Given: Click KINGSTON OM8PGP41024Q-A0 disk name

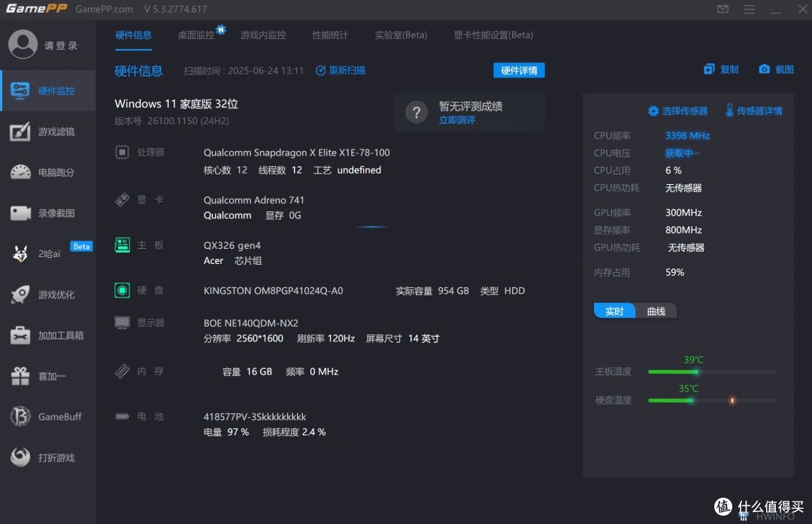Looking at the screenshot, I should pos(274,291).
